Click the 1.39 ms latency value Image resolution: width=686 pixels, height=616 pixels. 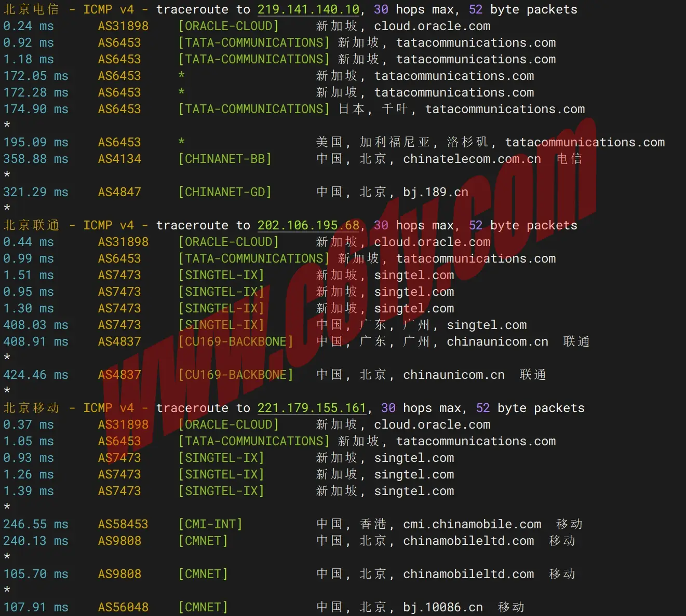click(x=29, y=491)
